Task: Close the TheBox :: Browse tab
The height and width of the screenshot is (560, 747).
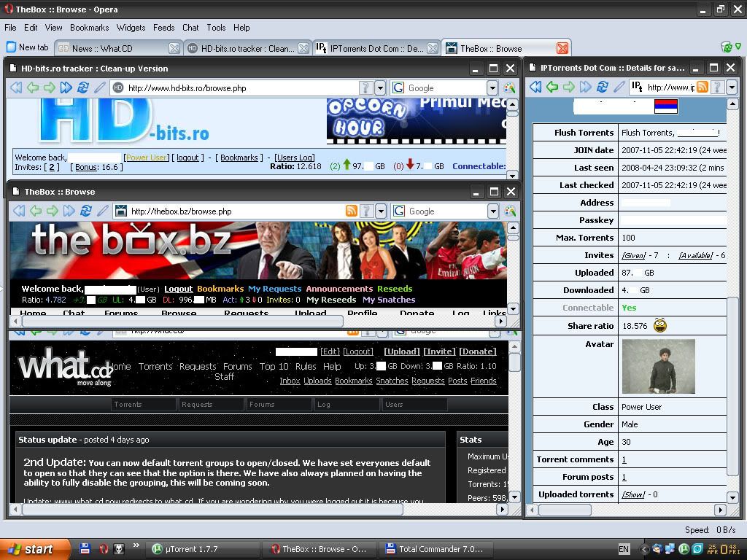Action: pos(562,48)
